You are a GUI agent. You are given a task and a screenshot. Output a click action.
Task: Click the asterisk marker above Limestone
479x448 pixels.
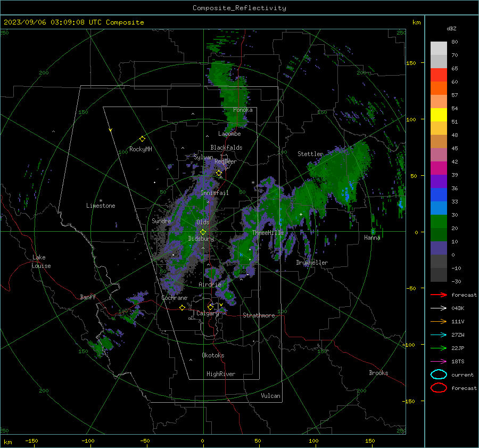click(101, 201)
